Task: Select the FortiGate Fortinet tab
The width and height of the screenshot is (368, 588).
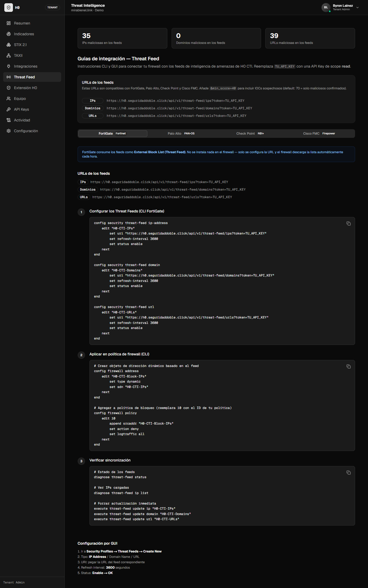Action: [x=113, y=134]
